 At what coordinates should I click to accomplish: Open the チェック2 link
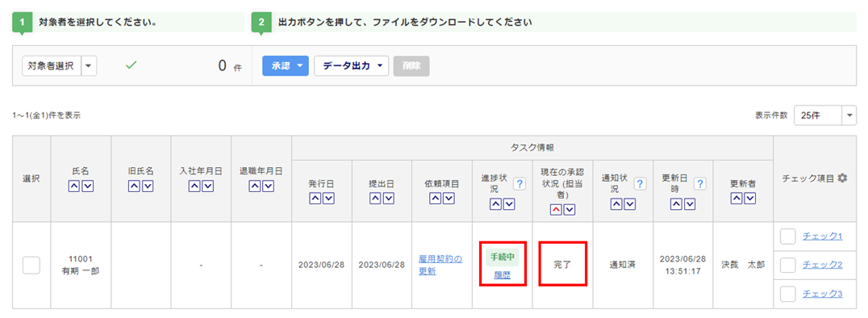(822, 266)
